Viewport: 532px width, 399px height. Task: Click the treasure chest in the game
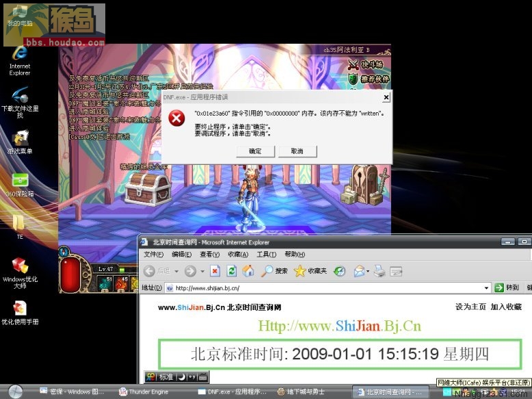click(x=148, y=189)
